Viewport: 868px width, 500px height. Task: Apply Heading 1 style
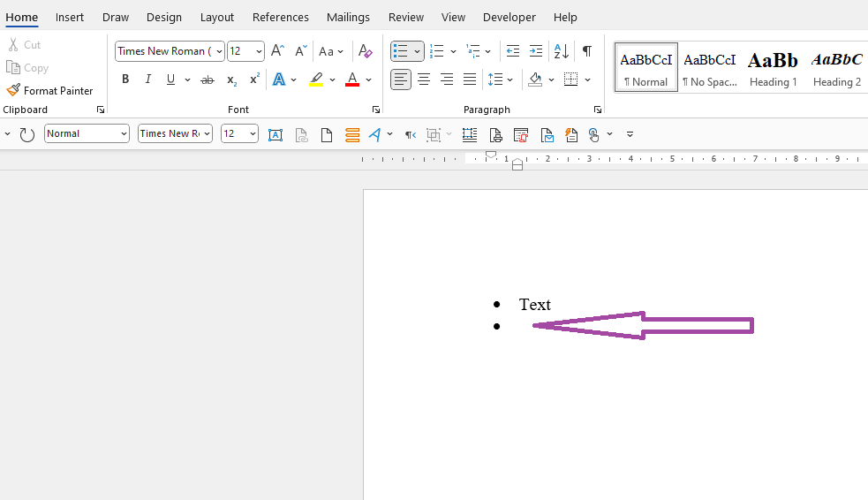pos(773,67)
